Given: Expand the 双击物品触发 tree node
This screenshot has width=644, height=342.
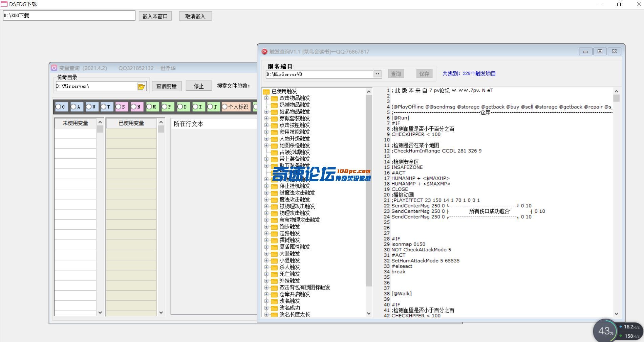Looking at the screenshot, I should point(266,98).
